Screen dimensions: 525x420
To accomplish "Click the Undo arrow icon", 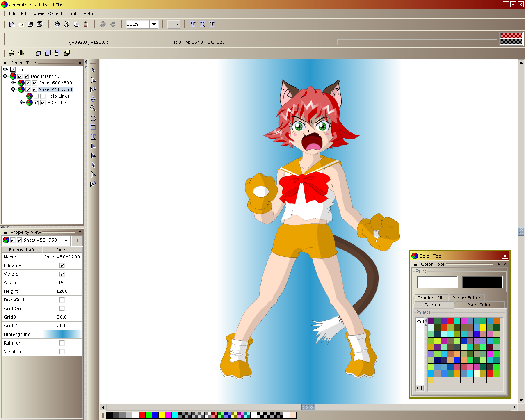I will point(103,24).
